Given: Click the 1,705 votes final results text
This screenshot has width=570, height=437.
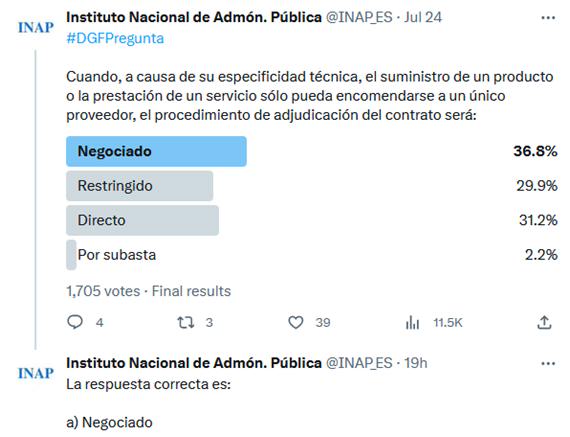Looking at the screenshot, I should tap(148, 291).
